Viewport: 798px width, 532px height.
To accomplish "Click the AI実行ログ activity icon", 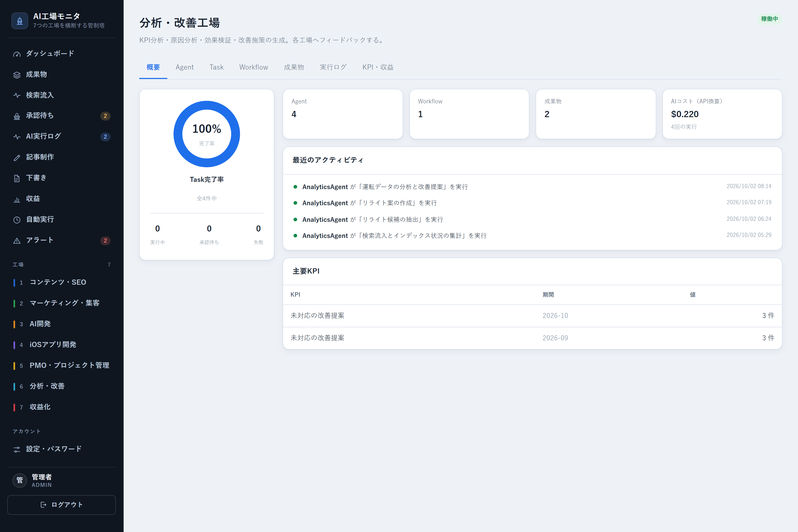I will pos(17,137).
